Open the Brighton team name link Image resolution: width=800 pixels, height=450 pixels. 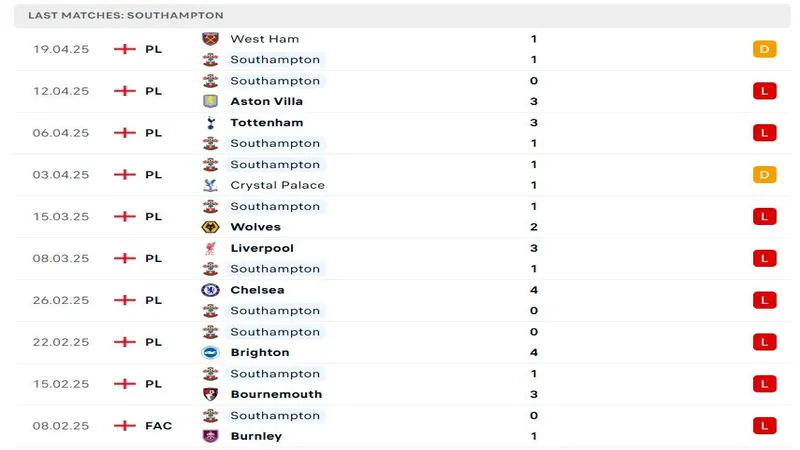(x=259, y=352)
